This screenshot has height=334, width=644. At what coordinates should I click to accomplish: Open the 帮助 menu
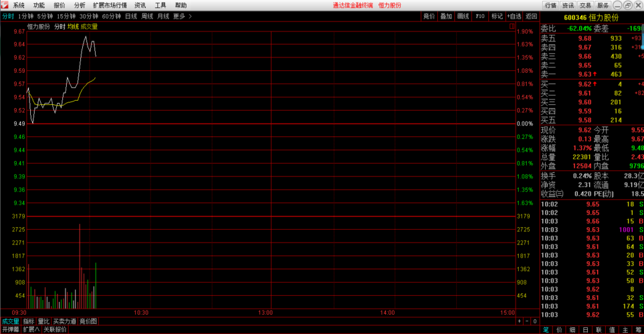[181, 5]
